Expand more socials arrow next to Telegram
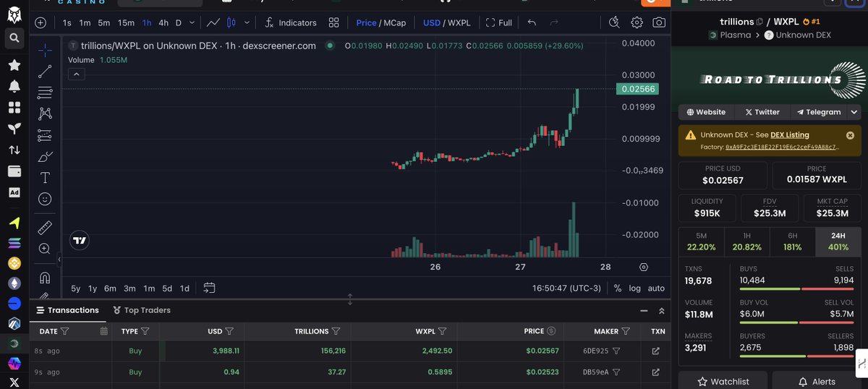 (x=854, y=112)
